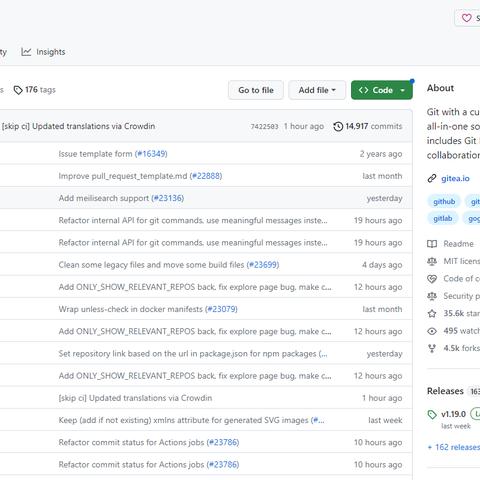Click Add meilisearch support commit message
Viewport: 480px width, 480px height.
104,198
